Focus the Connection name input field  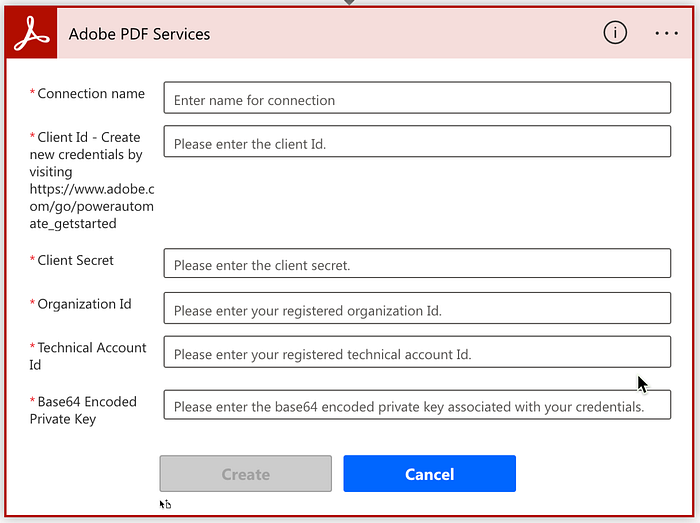pos(417,98)
